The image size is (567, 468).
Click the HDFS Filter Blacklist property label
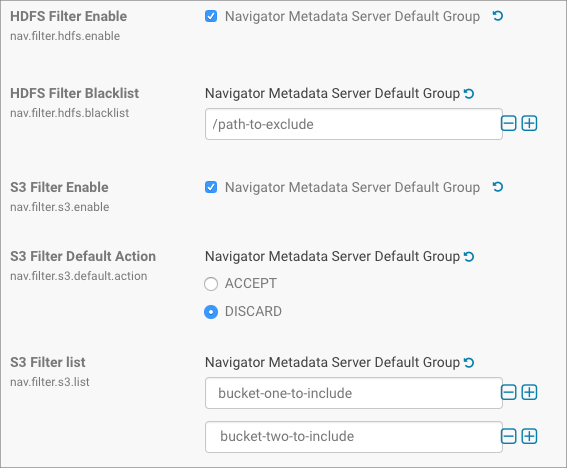(x=74, y=93)
